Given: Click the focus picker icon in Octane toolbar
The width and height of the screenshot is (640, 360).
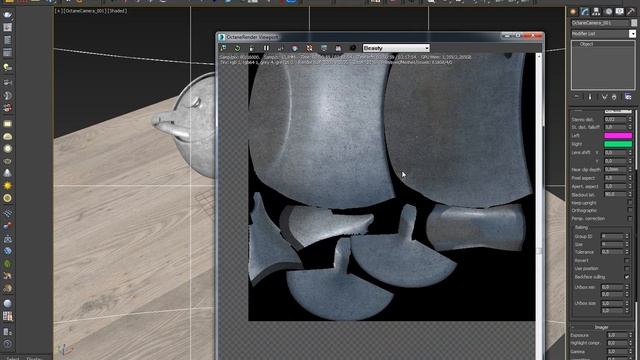Looking at the screenshot, I should (x=280, y=48).
